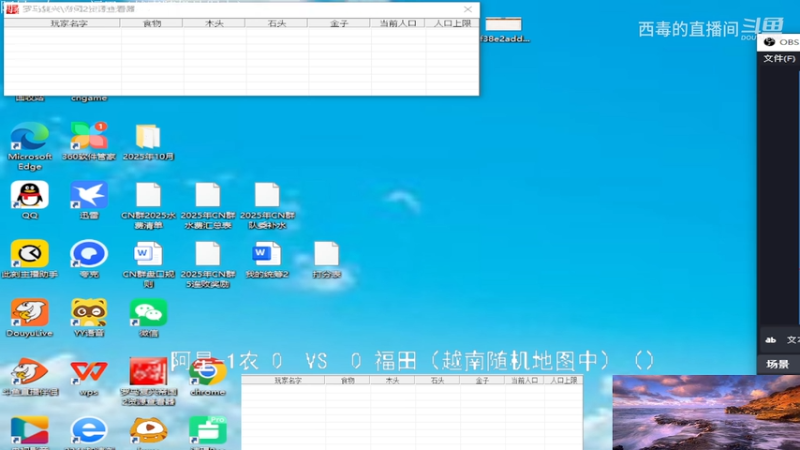Click 人口上限 header in the lower table

(x=563, y=380)
